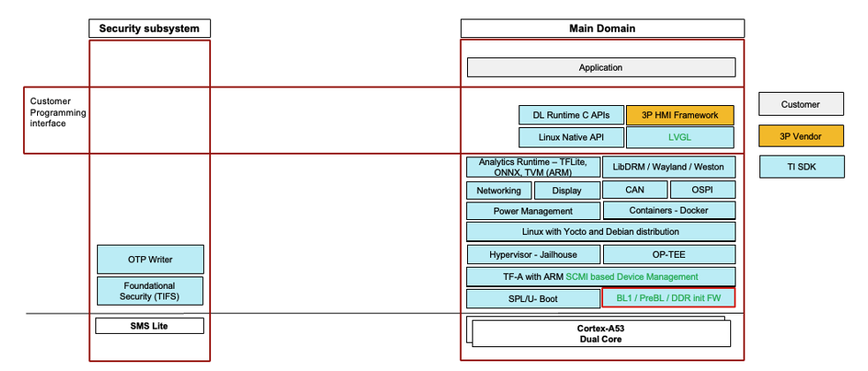Select the Foundational Security (TIFS) box
This screenshot has width=868, height=371.
pyautogui.click(x=150, y=291)
